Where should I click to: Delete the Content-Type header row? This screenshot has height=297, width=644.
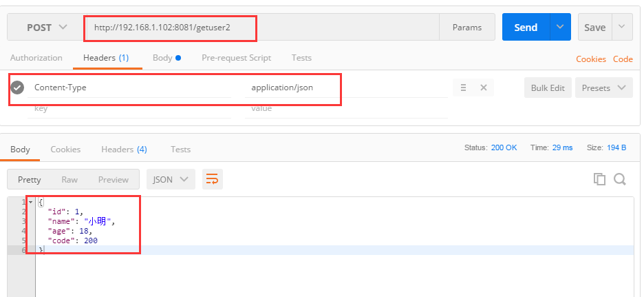pyautogui.click(x=484, y=88)
